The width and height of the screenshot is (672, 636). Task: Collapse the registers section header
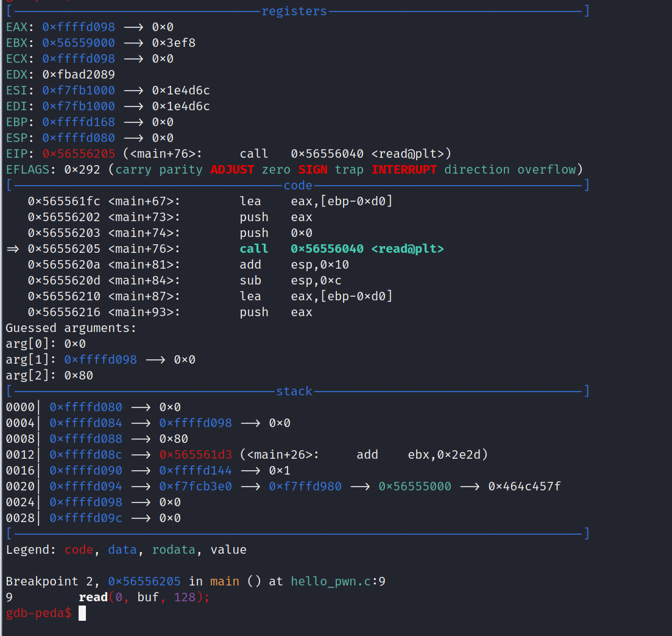[294, 10]
